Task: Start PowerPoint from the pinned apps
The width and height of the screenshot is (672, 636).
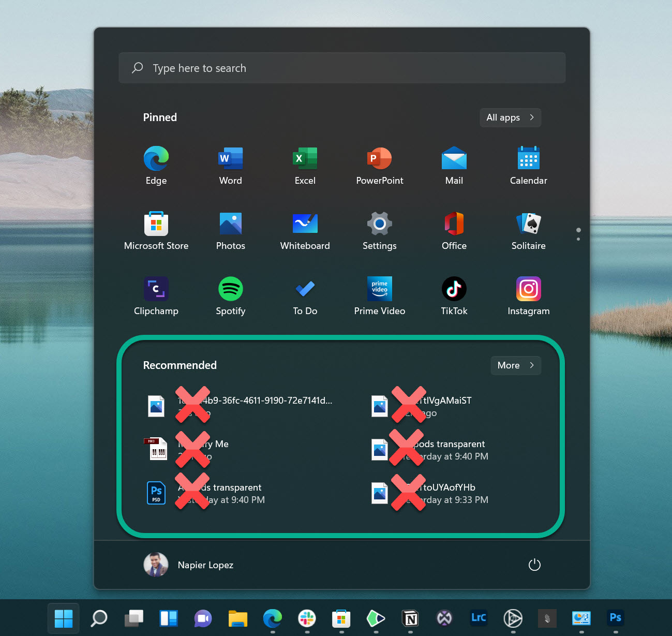Action: point(380,166)
